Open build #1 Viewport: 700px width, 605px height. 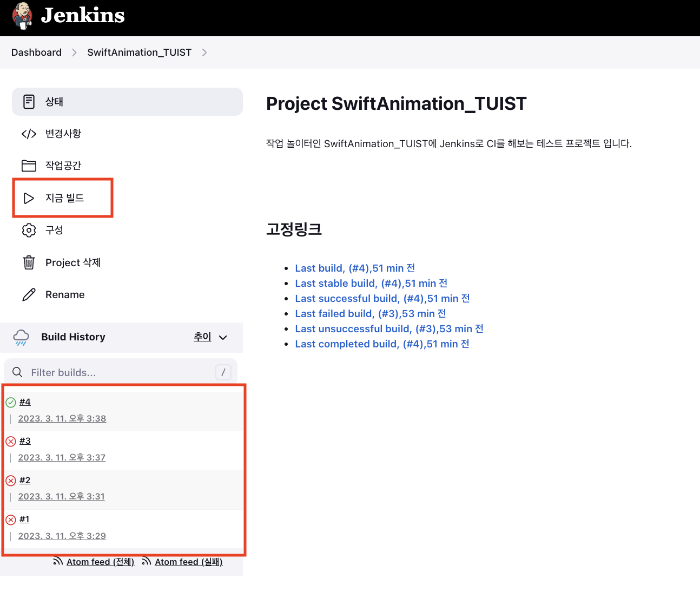(x=24, y=519)
